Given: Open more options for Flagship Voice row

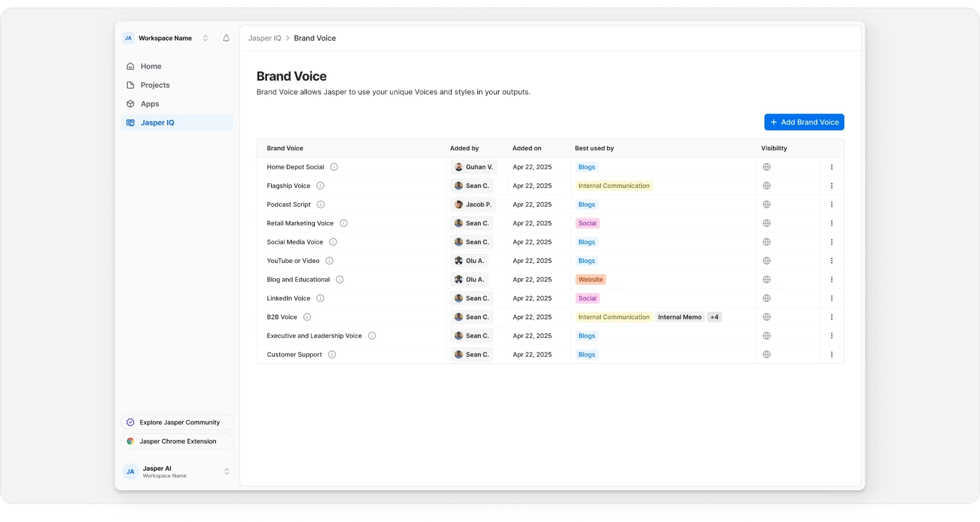Looking at the screenshot, I should coord(832,186).
